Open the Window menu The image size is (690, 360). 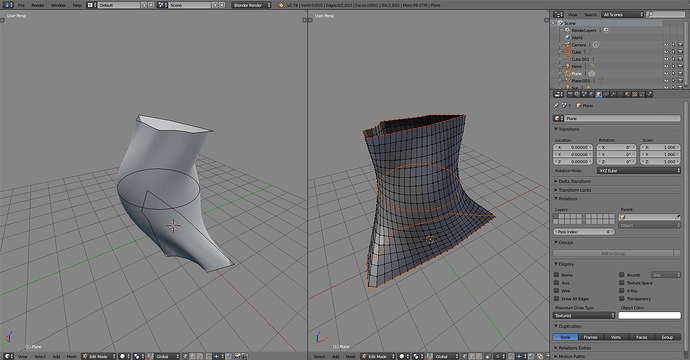click(58, 5)
